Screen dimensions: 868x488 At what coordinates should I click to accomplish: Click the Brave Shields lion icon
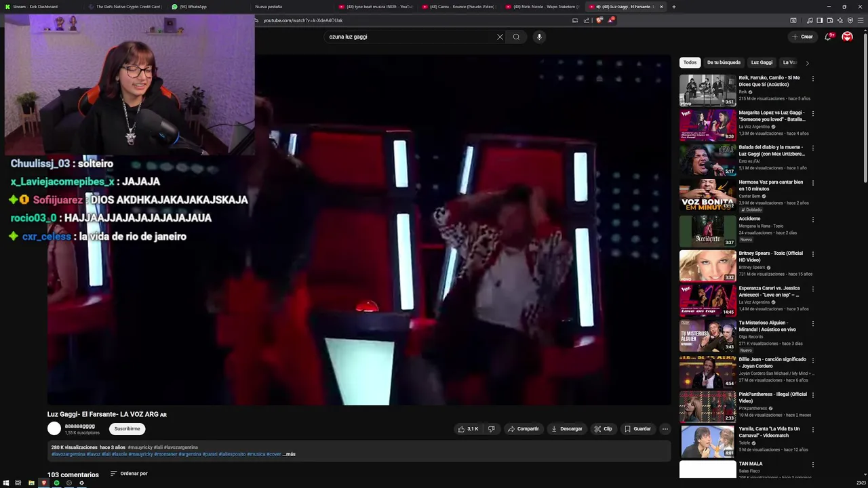coord(599,20)
